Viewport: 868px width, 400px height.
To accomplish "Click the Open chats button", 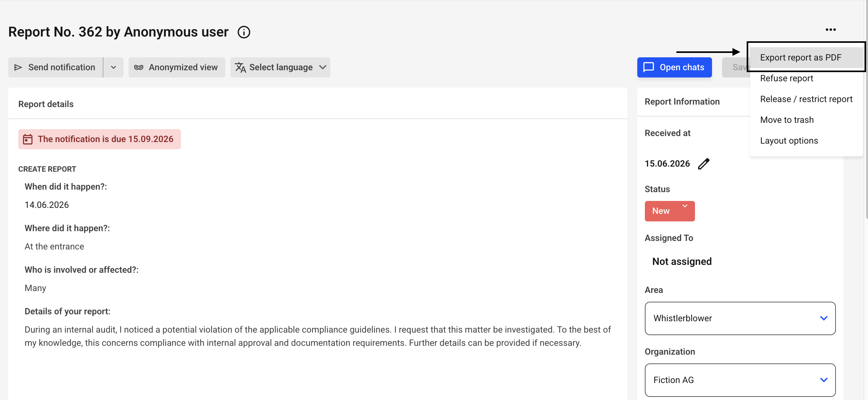I will click(x=674, y=67).
